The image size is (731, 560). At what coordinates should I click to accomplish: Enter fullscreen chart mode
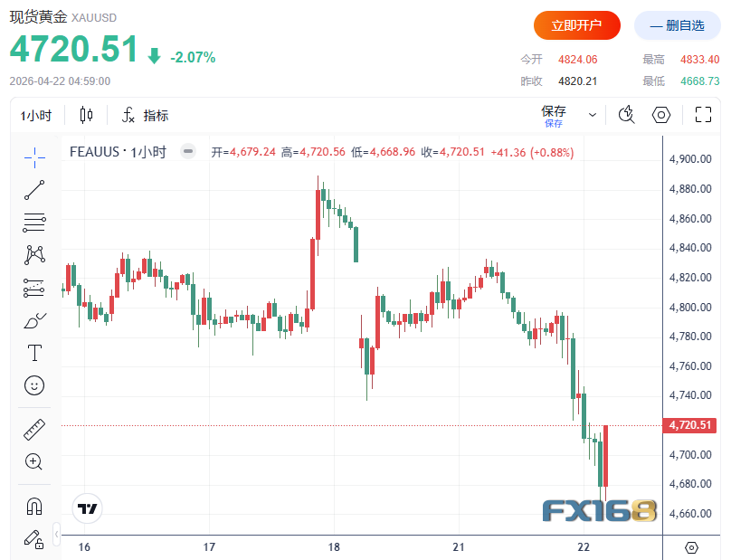tap(703, 115)
